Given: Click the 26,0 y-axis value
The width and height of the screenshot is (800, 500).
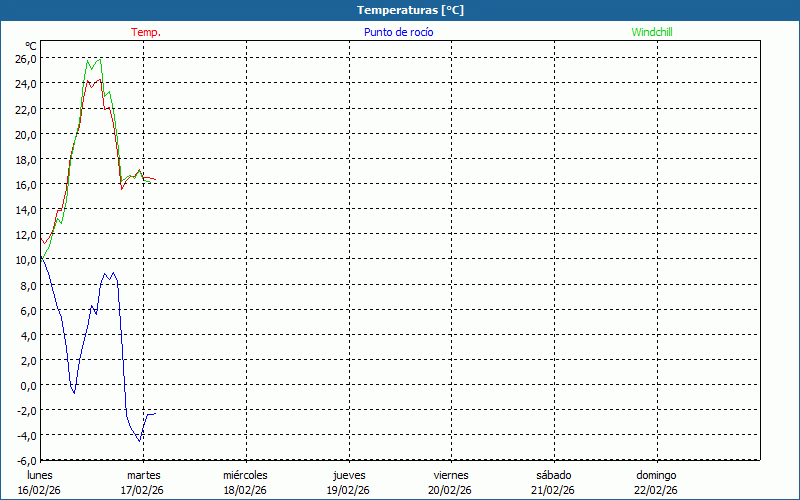Looking at the screenshot, I should click(26, 59).
